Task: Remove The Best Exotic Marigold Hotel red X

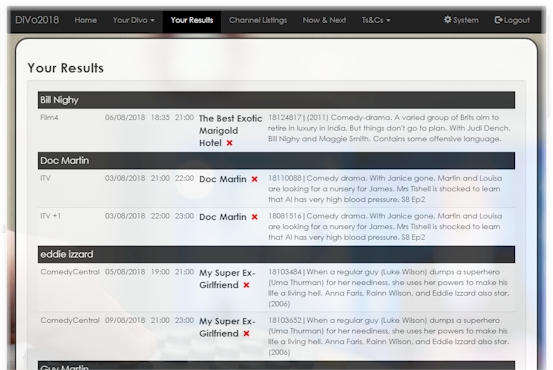Action: (229, 143)
